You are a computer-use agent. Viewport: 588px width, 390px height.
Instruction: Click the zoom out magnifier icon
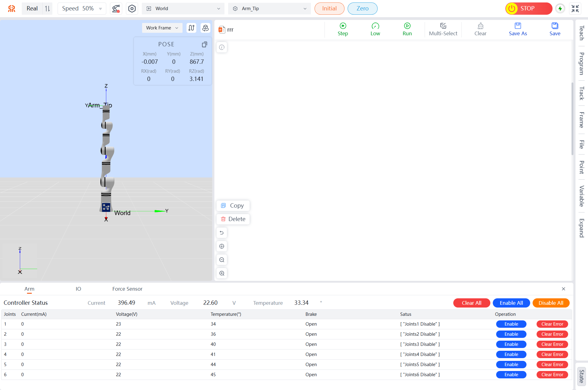coord(222,260)
